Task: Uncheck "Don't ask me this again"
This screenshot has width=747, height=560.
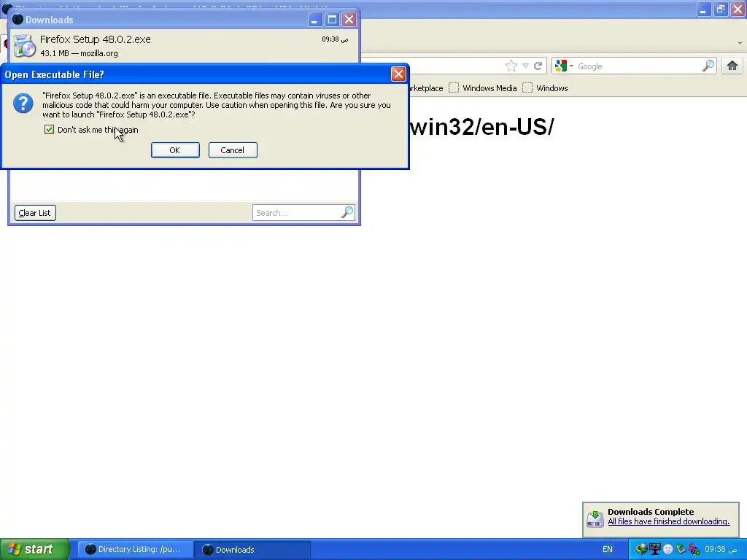Action: pyautogui.click(x=49, y=130)
